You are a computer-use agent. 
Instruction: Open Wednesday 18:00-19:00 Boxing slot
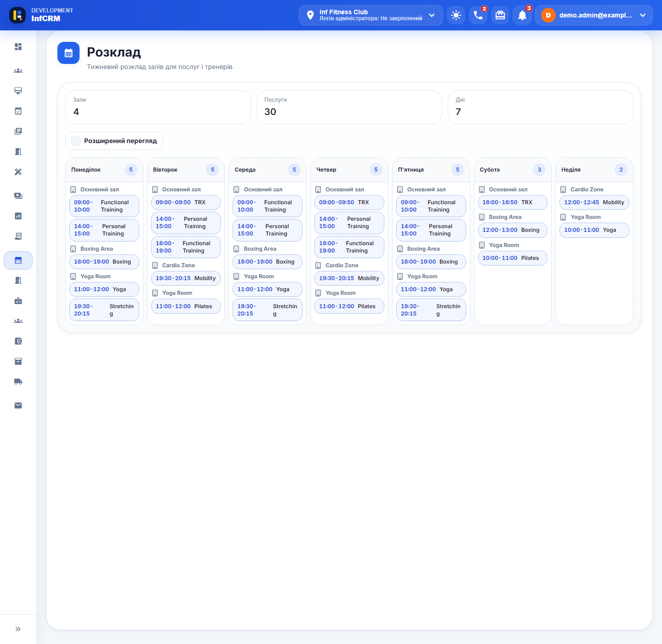pyautogui.click(x=268, y=262)
